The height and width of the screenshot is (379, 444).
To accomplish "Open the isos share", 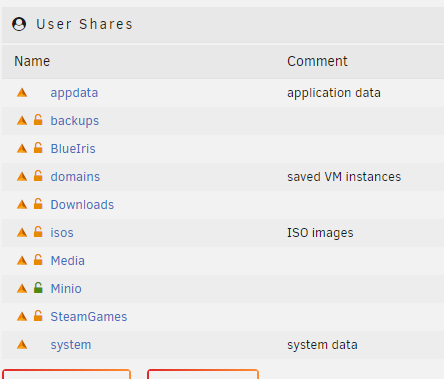I will point(62,233).
